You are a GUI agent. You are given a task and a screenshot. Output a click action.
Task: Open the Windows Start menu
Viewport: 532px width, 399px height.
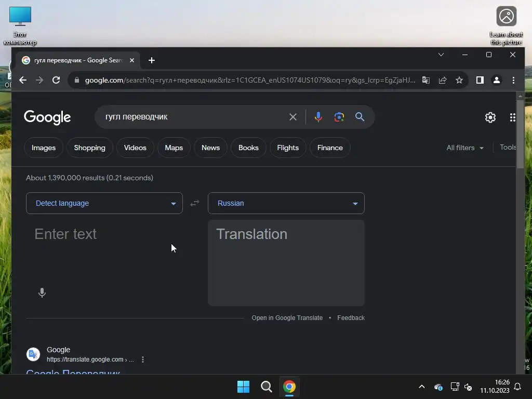pos(243,387)
